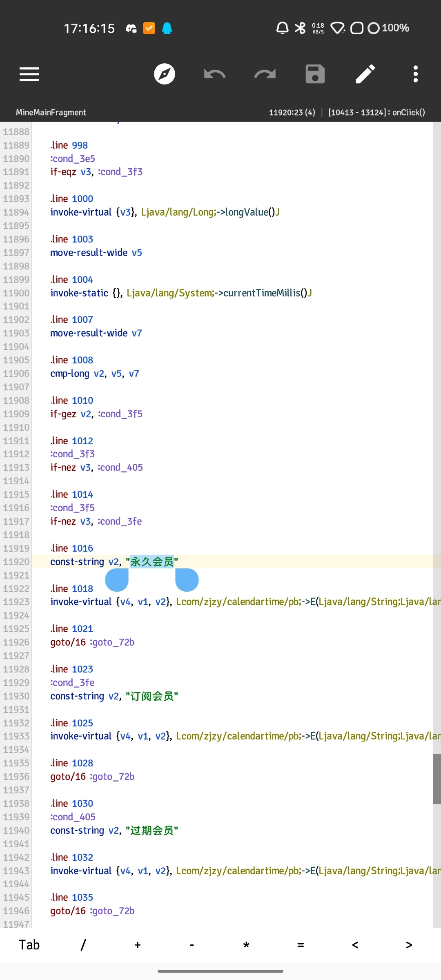Tap if-eqz v3, :cond_3f3 line

[96, 172]
